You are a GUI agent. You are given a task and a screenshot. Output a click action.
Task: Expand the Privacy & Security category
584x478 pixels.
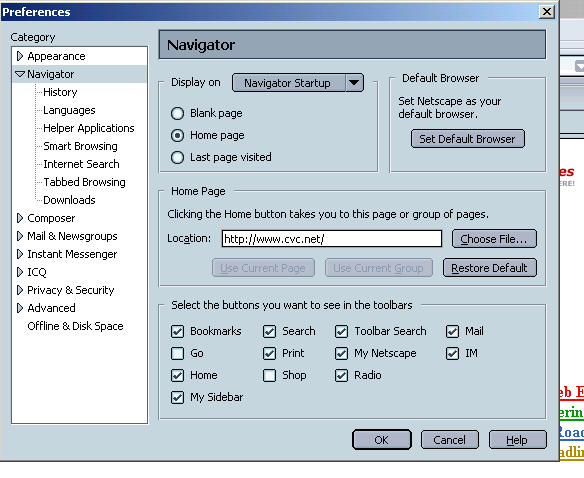[x=20, y=290]
